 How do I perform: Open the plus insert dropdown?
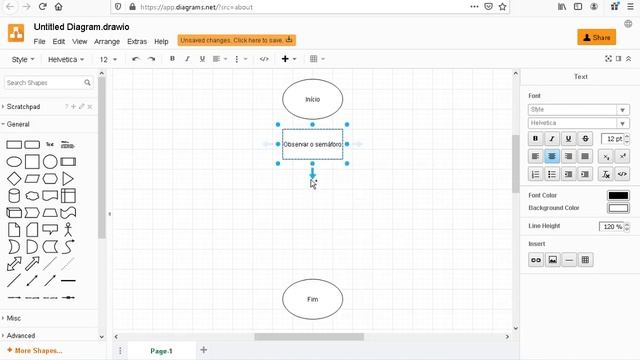pyautogui.click(x=289, y=59)
